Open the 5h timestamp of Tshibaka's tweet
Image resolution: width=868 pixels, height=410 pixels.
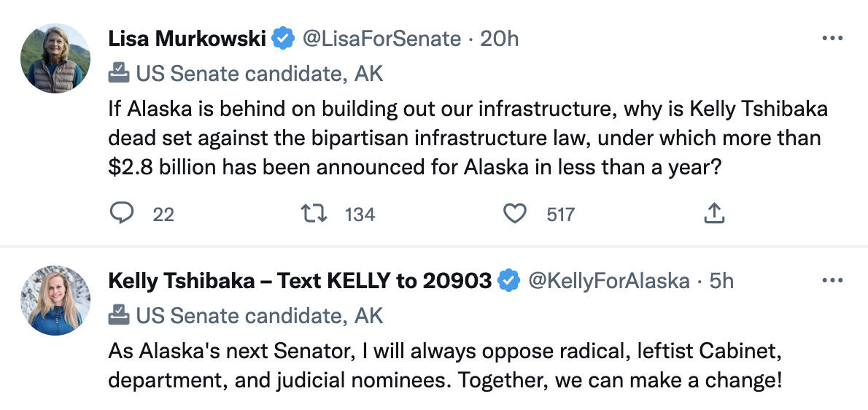[722, 281]
